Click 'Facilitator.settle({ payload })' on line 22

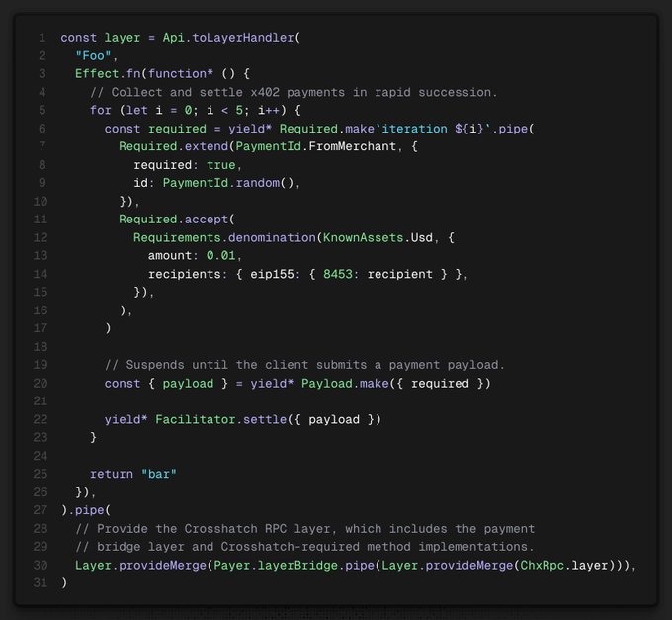pyautogui.click(x=268, y=420)
